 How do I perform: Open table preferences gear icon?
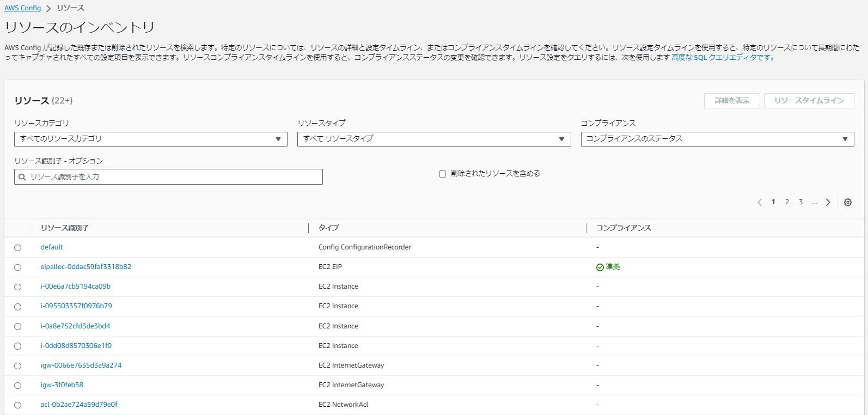coord(847,202)
